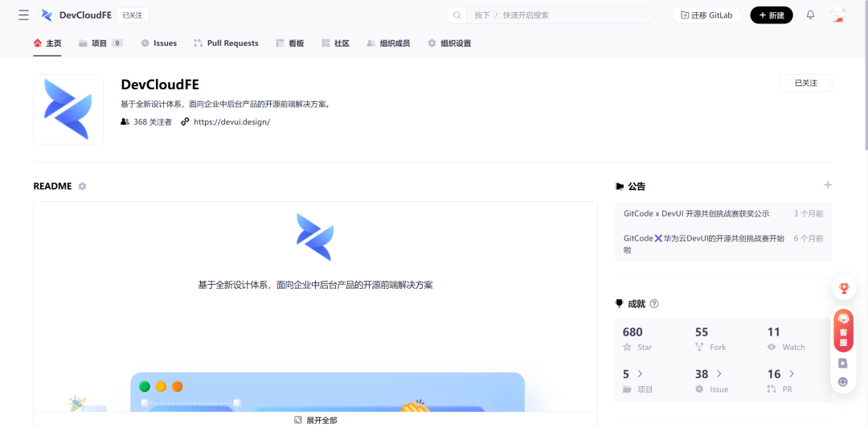The width and height of the screenshot is (868, 428).
Task: Click the 680 Star count
Action: pos(633,332)
